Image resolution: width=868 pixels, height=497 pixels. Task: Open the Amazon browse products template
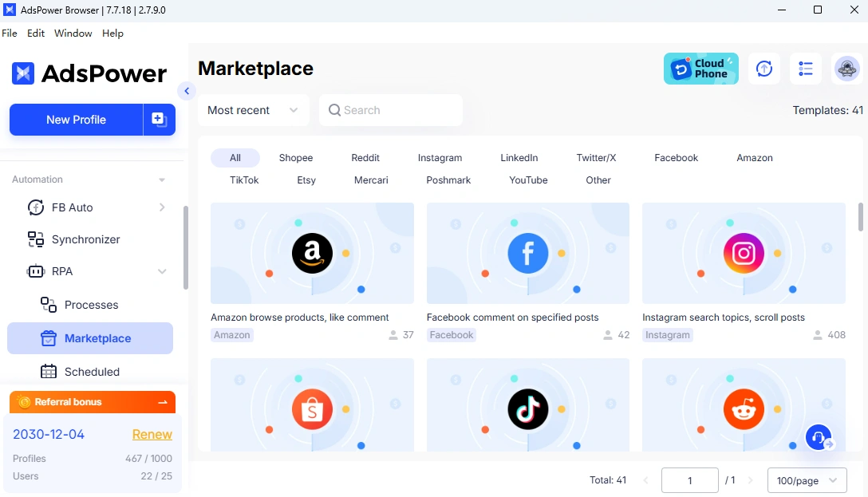[312, 253]
